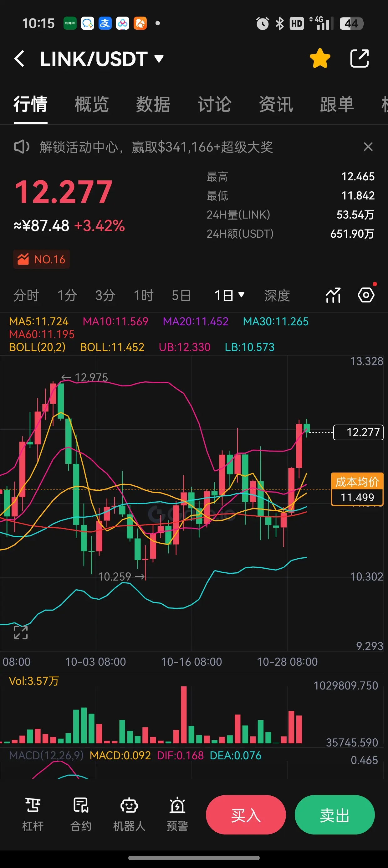Select the 1分 chart interval
Image resolution: width=388 pixels, height=868 pixels.
67,296
